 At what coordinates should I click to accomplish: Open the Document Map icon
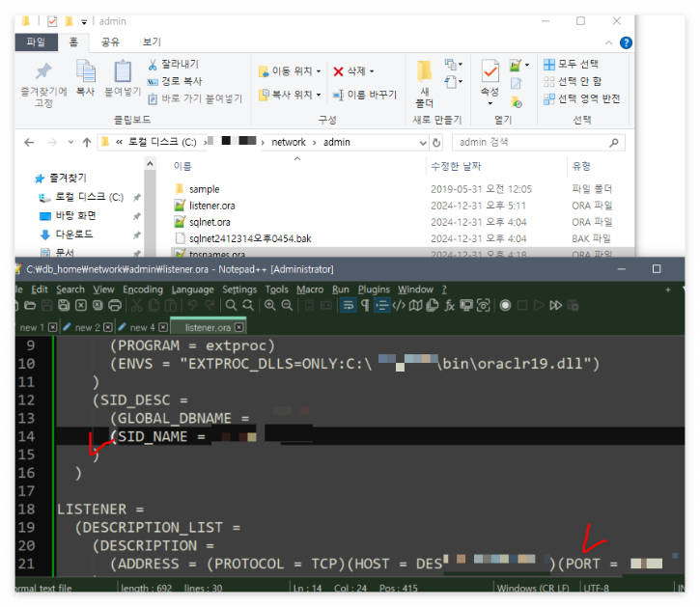(x=415, y=305)
